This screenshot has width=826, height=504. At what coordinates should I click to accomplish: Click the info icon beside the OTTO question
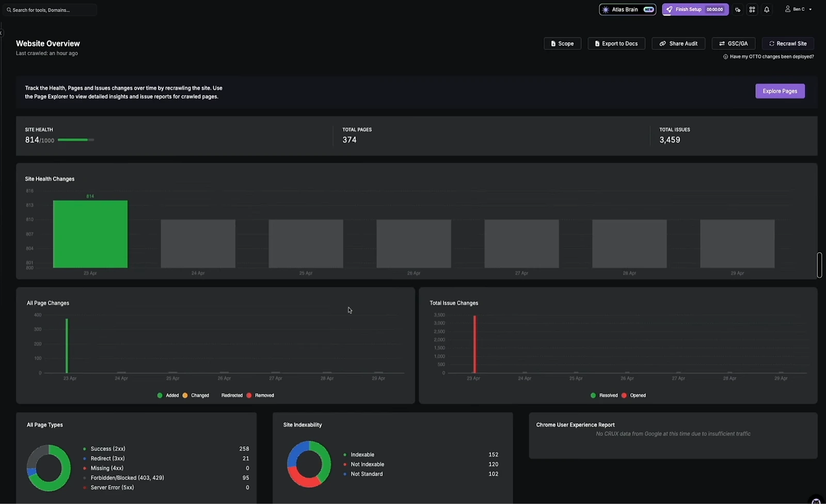[x=725, y=57]
